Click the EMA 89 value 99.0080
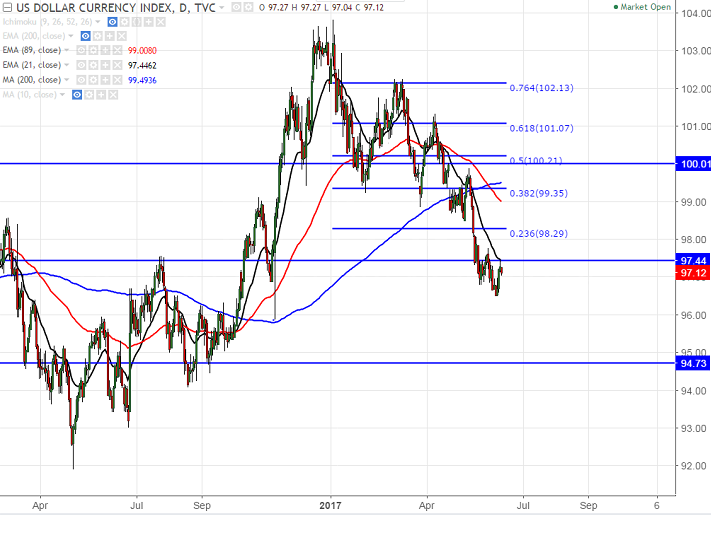This screenshot has width=725, height=543. point(142,50)
